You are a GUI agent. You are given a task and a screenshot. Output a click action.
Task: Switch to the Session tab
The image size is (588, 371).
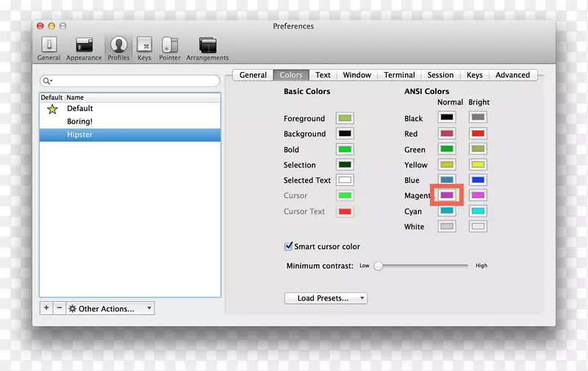pos(440,75)
